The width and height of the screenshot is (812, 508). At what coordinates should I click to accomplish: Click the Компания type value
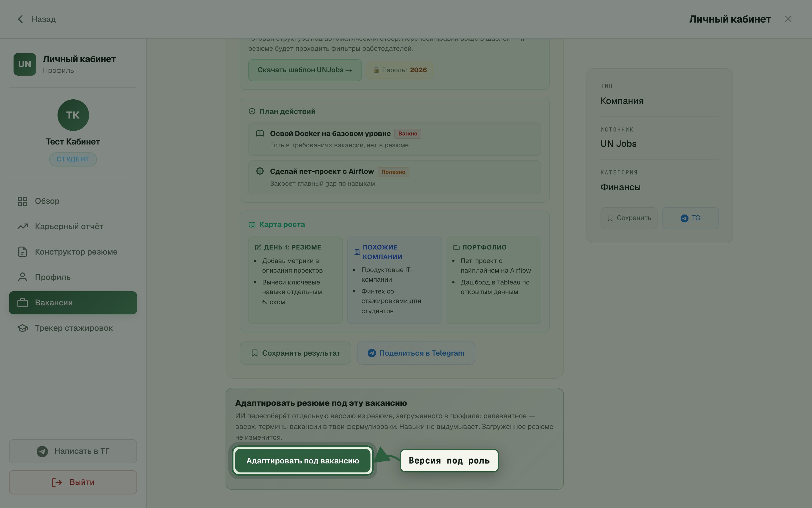(622, 101)
